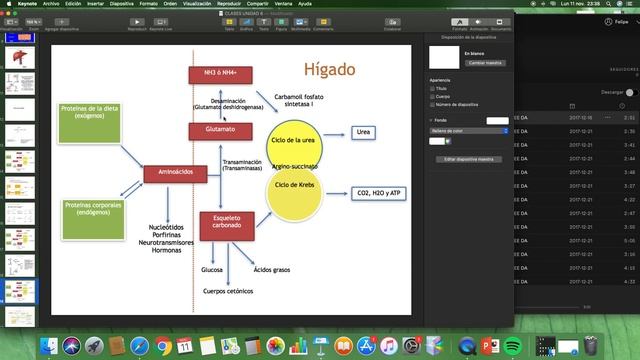
Task: Open the color wheel picker beside fill
Action: tap(448, 141)
